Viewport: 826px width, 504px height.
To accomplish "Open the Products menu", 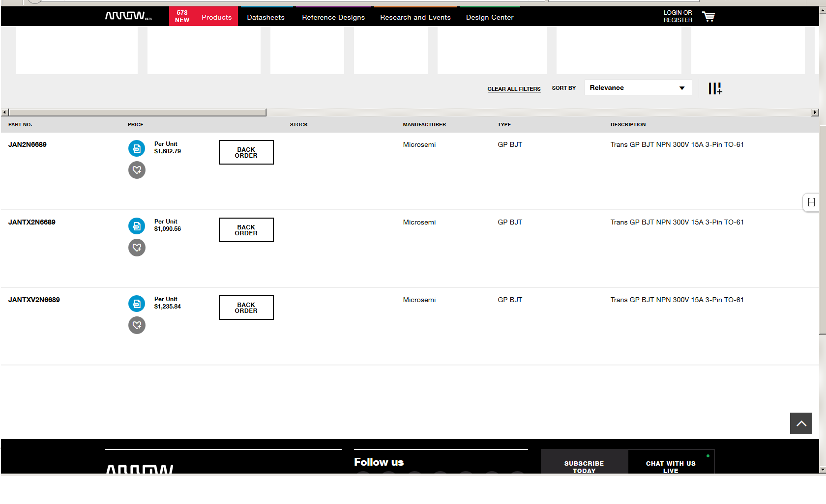I will click(x=216, y=17).
